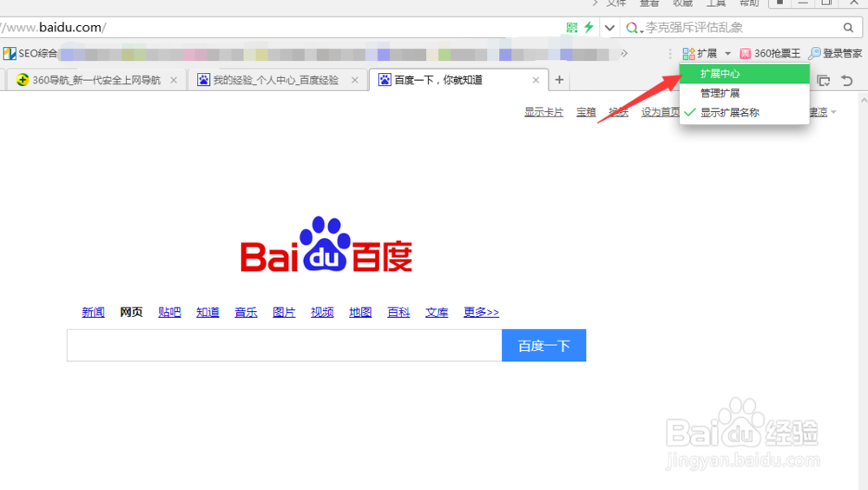Open a new tab with plus button
Viewport: 868px width, 490px height.
pyautogui.click(x=559, y=81)
